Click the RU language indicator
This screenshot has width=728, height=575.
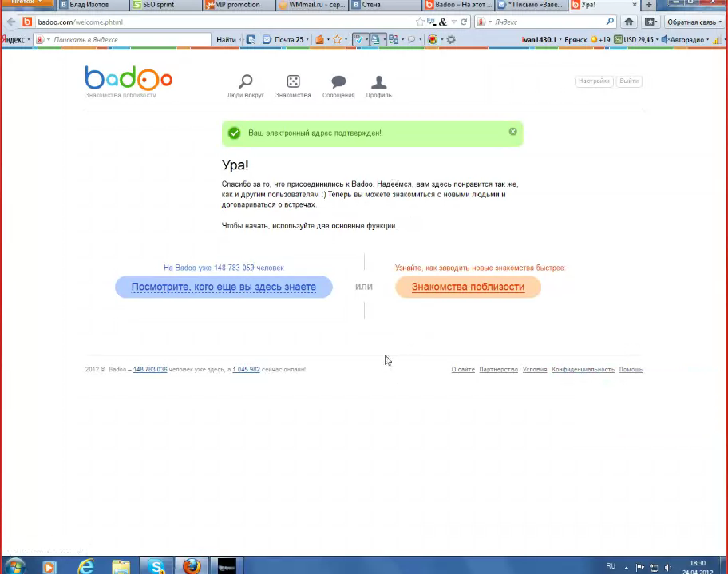coord(611,566)
